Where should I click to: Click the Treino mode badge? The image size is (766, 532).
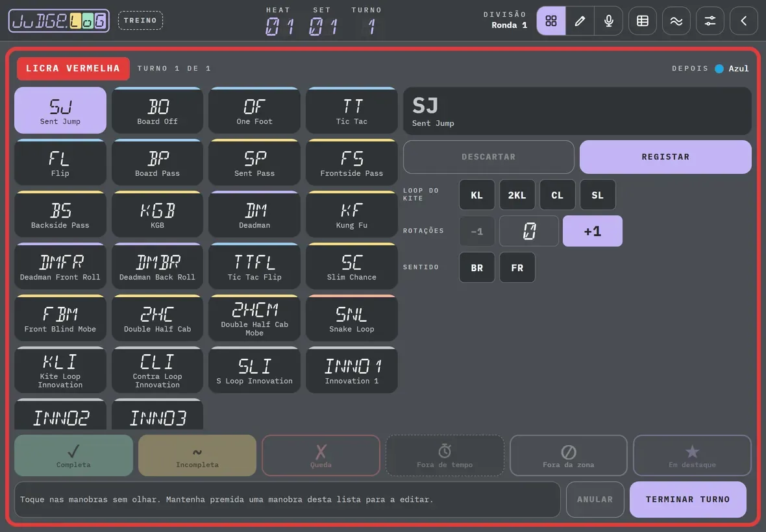[x=140, y=21]
